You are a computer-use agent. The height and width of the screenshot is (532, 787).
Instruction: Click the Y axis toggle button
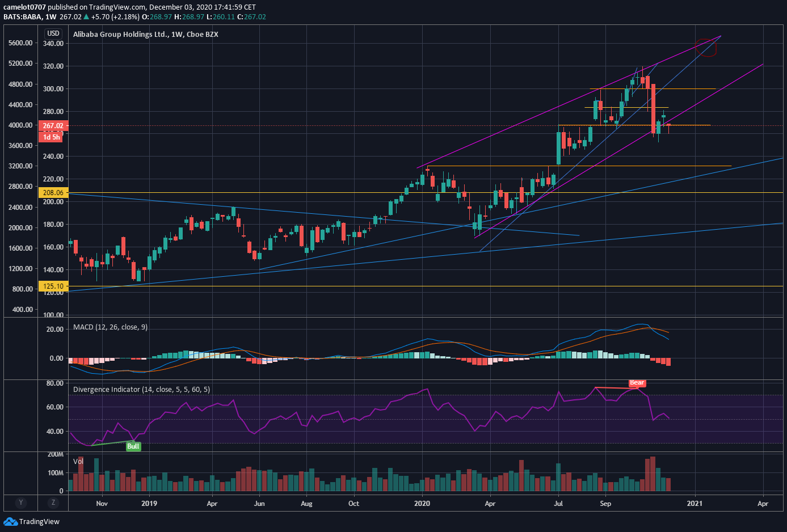point(21,503)
